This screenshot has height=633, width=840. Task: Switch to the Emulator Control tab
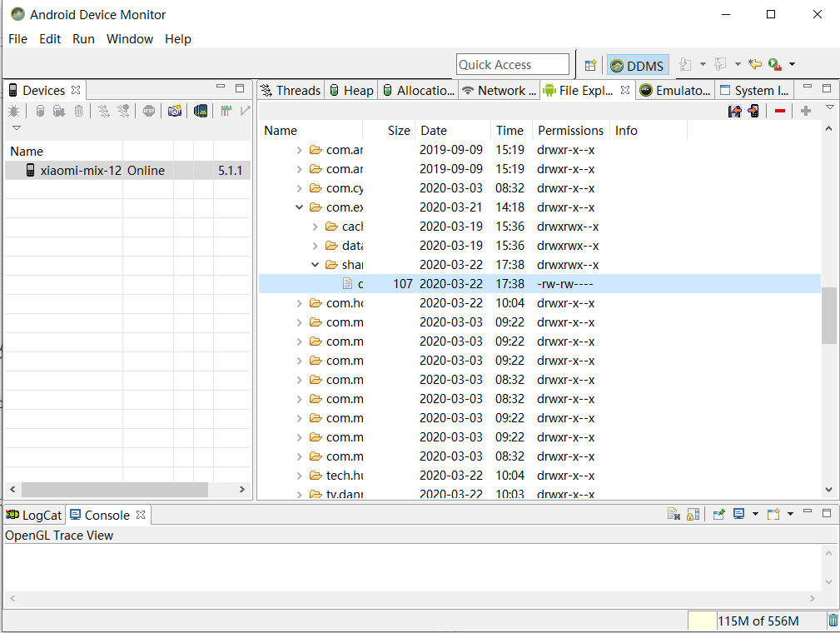675,91
